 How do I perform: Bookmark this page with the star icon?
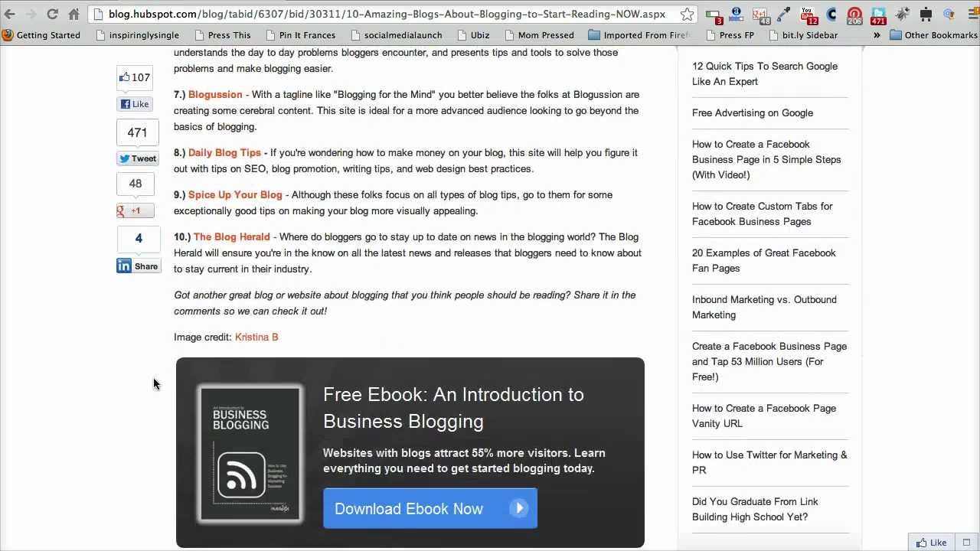(x=687, y=14)
